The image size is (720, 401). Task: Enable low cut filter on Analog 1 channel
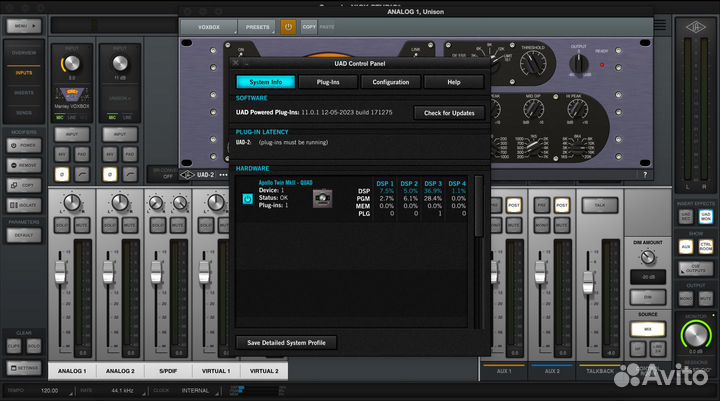(82, 174)
